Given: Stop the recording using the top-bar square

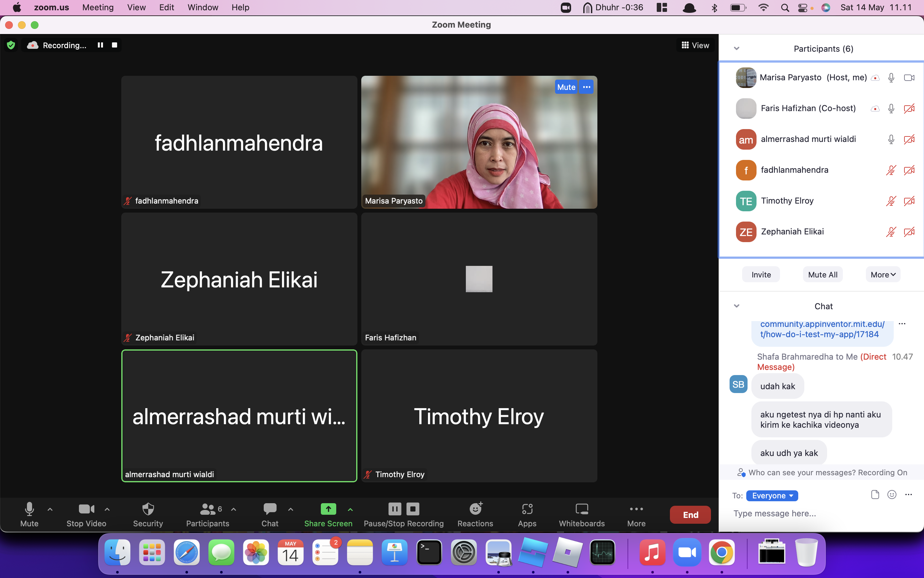Looking at the screenshot, I should [x=114, y=45].
